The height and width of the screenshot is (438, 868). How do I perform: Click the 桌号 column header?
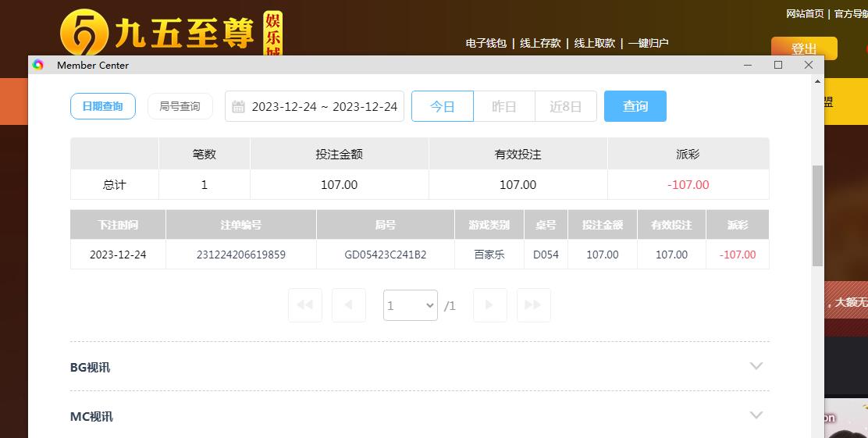546,225
